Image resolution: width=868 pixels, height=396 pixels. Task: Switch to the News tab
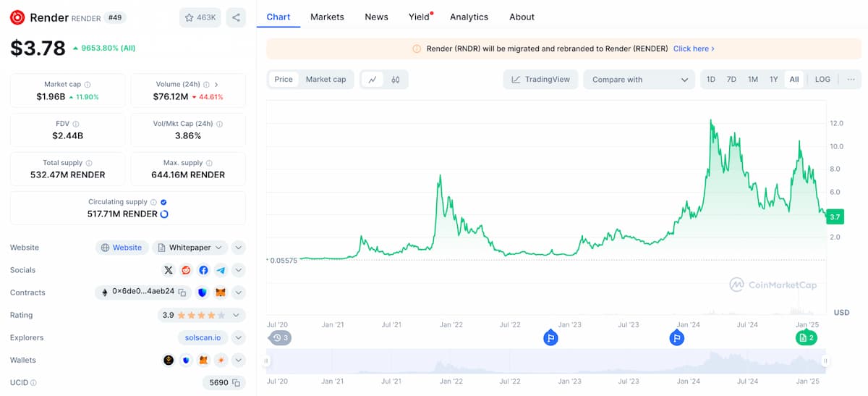point(376,17)
